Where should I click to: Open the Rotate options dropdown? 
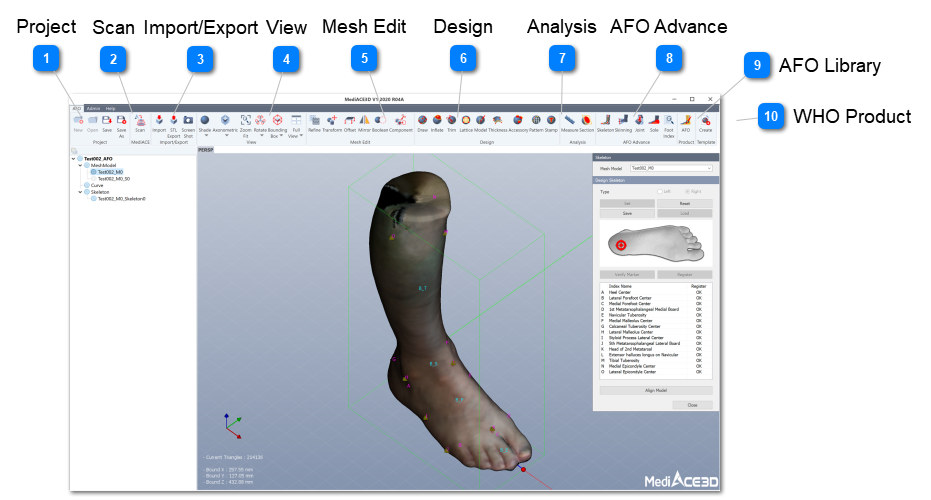[262, 135]
